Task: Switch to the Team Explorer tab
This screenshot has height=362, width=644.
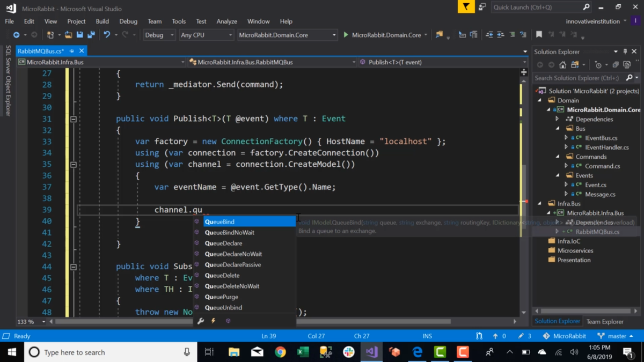Action: pos(605,321)
